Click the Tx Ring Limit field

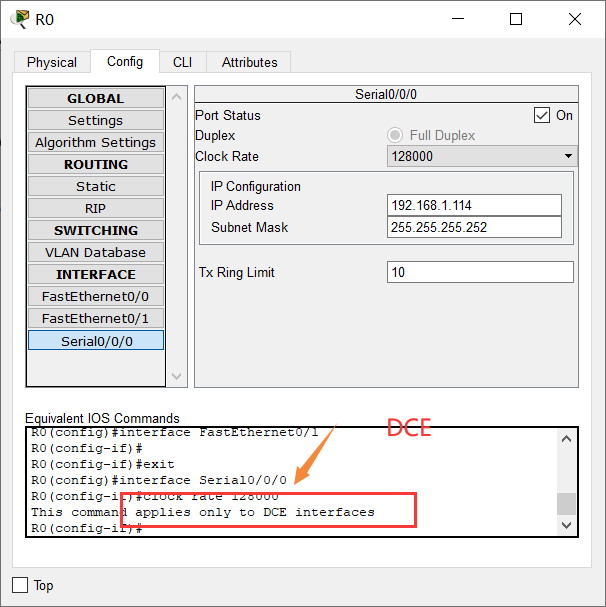[x=480, y=272]
